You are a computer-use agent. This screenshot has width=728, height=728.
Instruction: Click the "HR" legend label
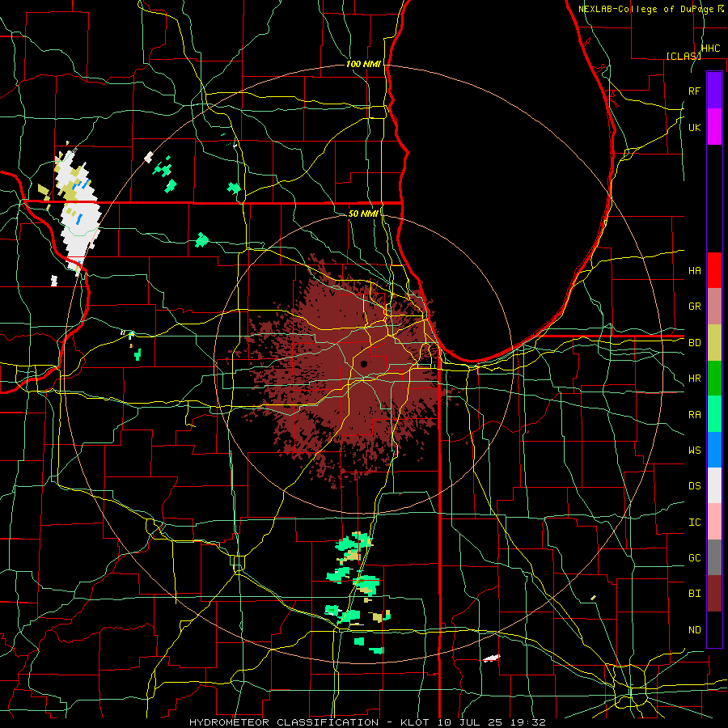click(x=694, y=379)
